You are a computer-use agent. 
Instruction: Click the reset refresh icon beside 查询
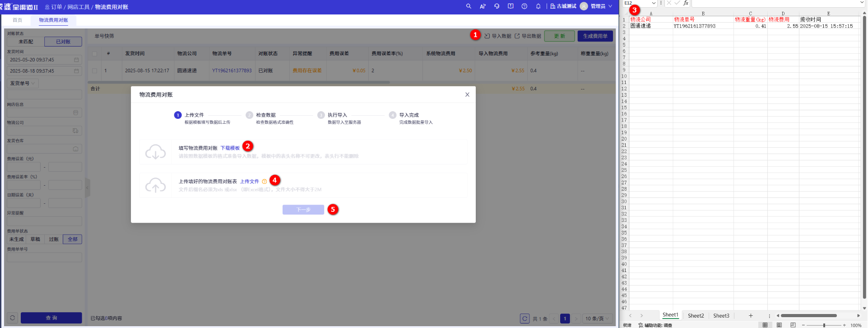[x=12, y=318]
